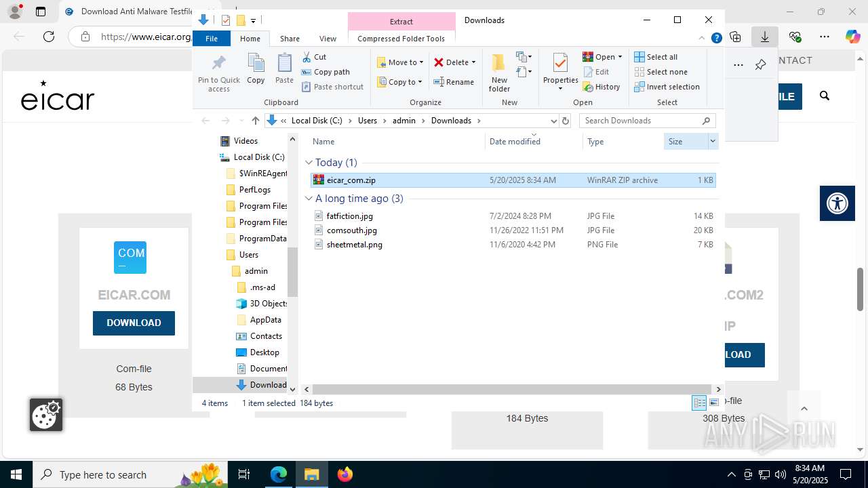Screen dimensions: 868x488
Task: Click the Rename command
Action: pyautogui.click(x=454, y=82)
